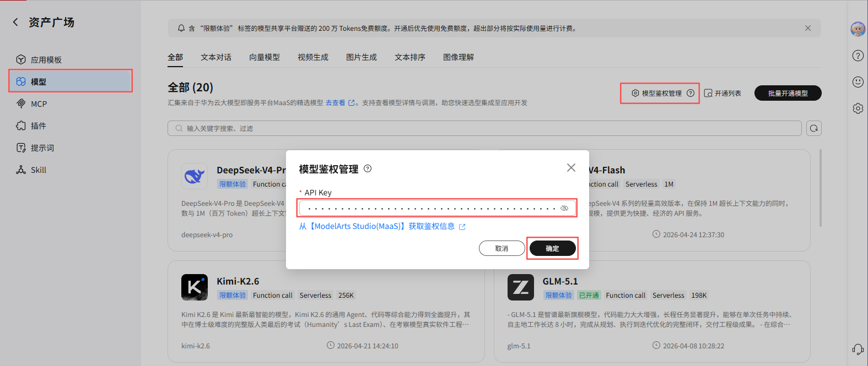The image size is (868, 366).
Task: Open the GLM-5.1 model title
Action: (x=560, y=281)
